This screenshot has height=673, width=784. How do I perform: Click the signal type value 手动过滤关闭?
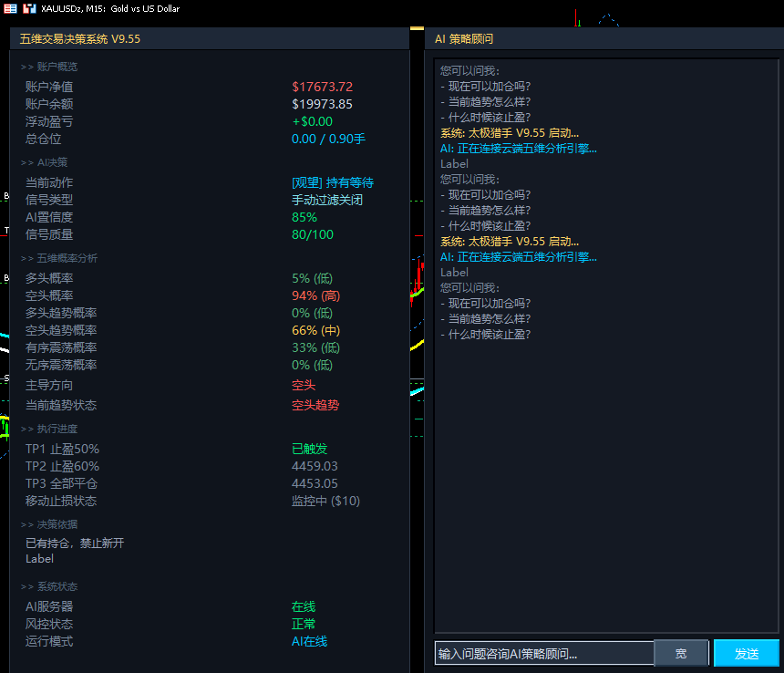pos(327,200)
